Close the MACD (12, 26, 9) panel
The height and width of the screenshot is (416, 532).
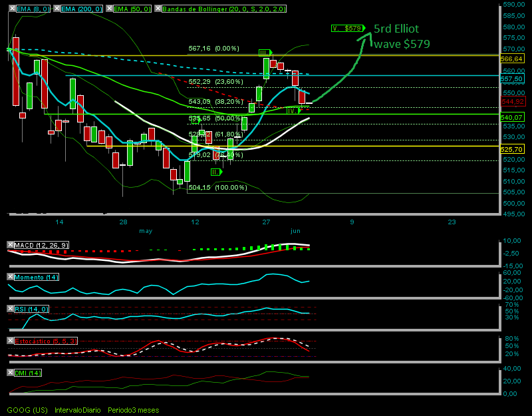tap(11, 245)
